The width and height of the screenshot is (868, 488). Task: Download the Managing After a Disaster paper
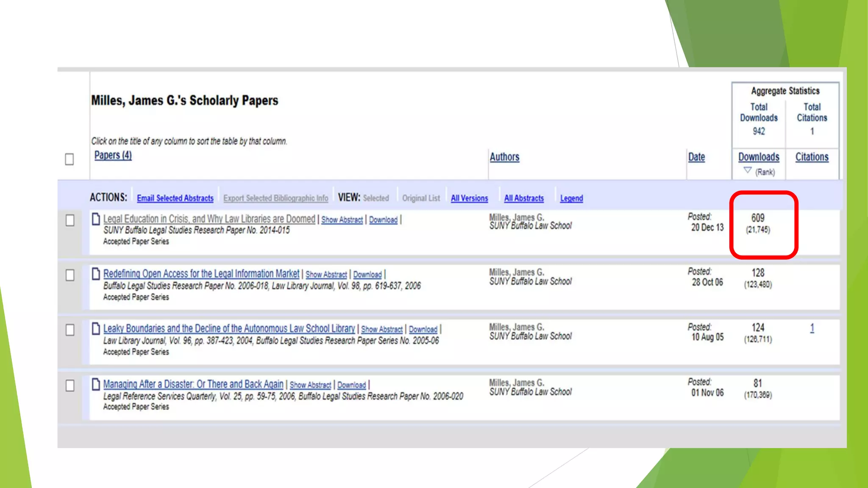(351, 385)
